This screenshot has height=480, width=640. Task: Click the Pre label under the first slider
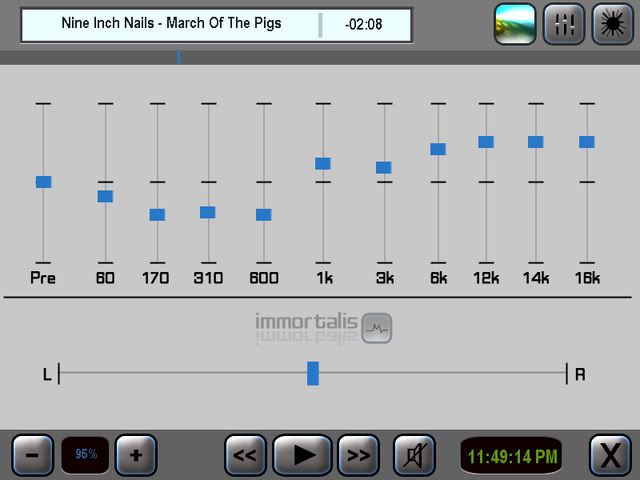(43, 278)
